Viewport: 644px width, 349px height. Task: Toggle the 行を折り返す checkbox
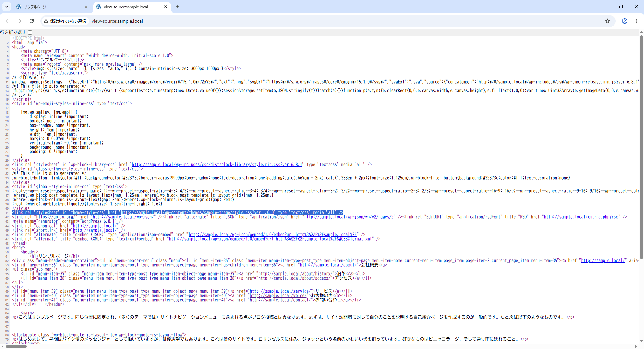[x=30, y=32]
